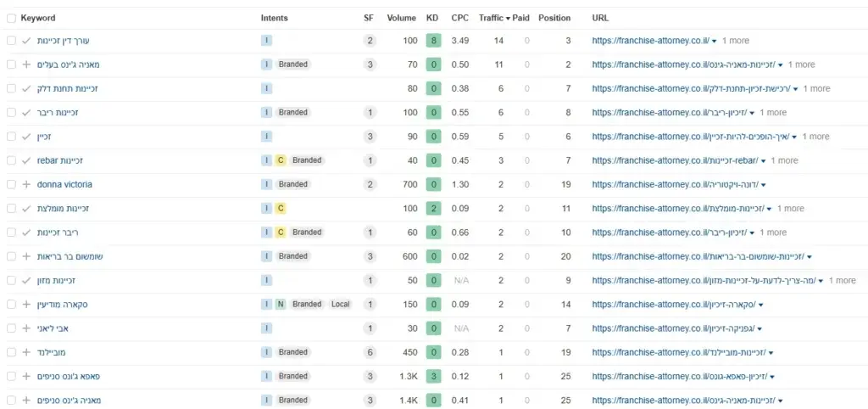Screen dimensions: 868x409
Task: Click the SF badge showing 6 in מובילנד row
Action: (370, 352)
